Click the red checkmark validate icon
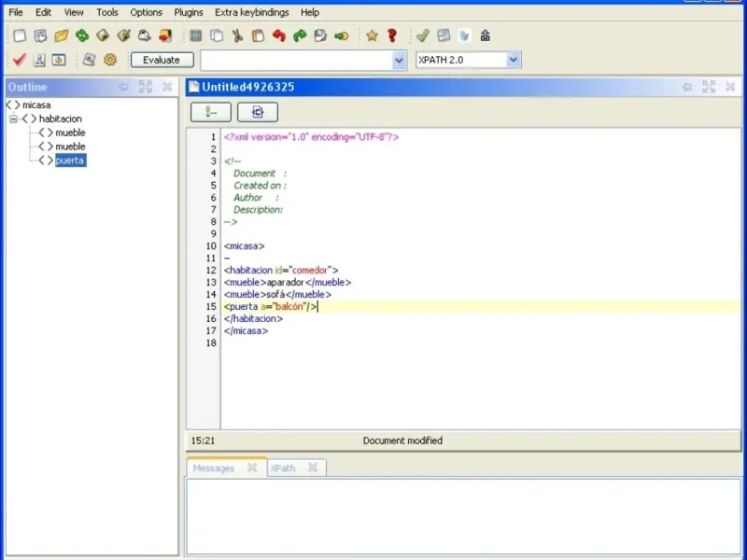This screenshot has height=560, width=747. (19, 60)
